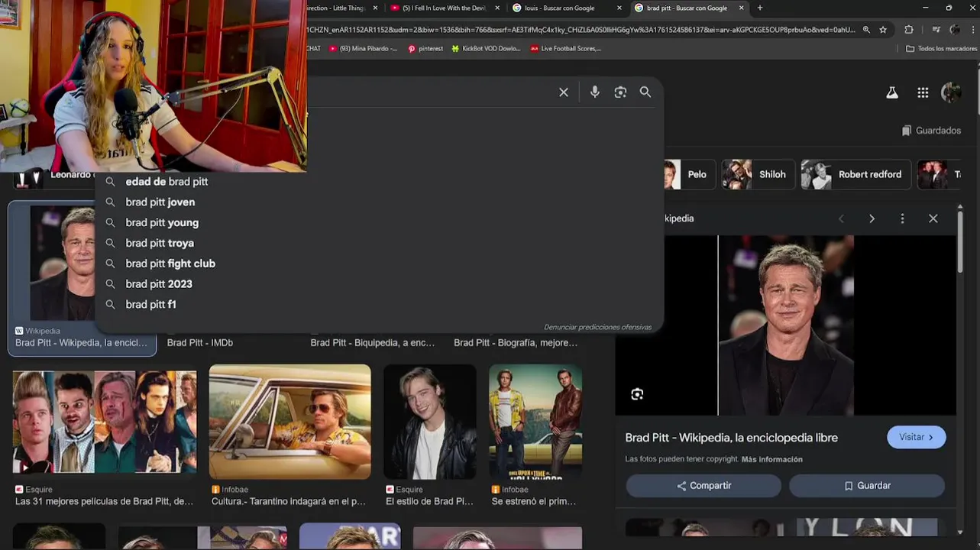
Task: Select the Shiloh filter chip
Action: pos(758,174)
